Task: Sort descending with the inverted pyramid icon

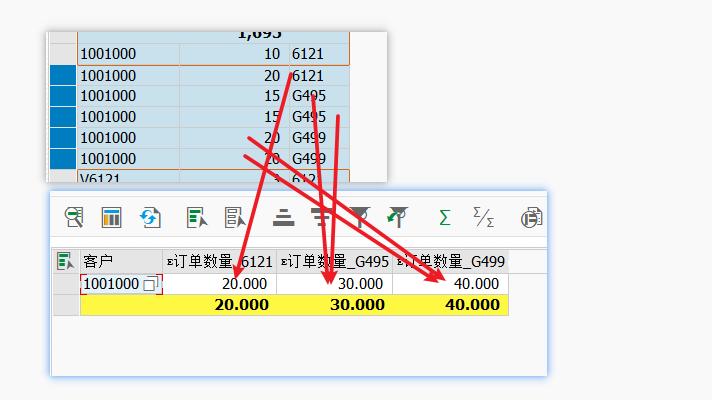Action: pyautogui.click(x=321, y=217)
